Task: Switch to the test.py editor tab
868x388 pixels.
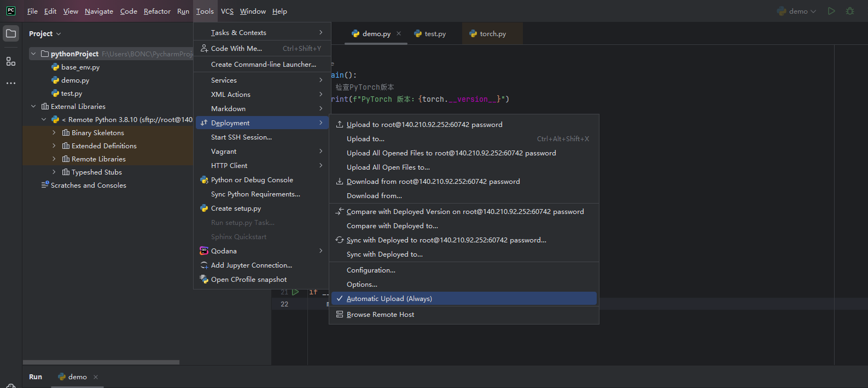Action: point(430,33)
